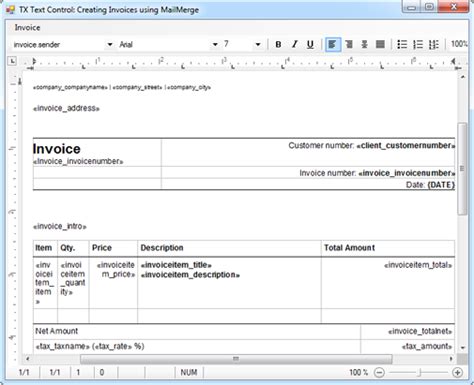
Task: Open the Arial font family dropdown
Action: 215,44
